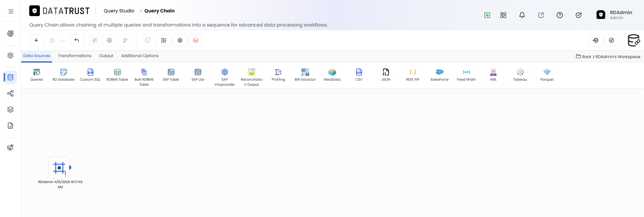Select the Parquet source
The width and height of the screenshot is (644, 217).
pyautogui.click(x=547, y=75)
